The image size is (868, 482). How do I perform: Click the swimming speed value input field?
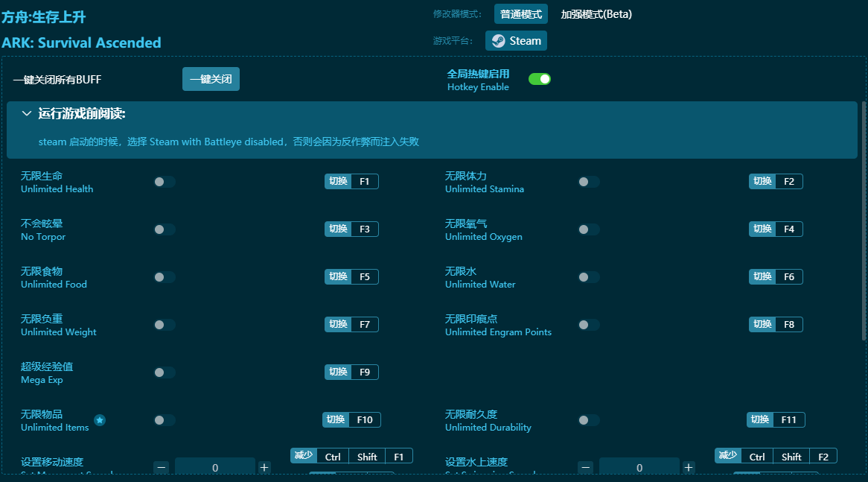[639, 466]
